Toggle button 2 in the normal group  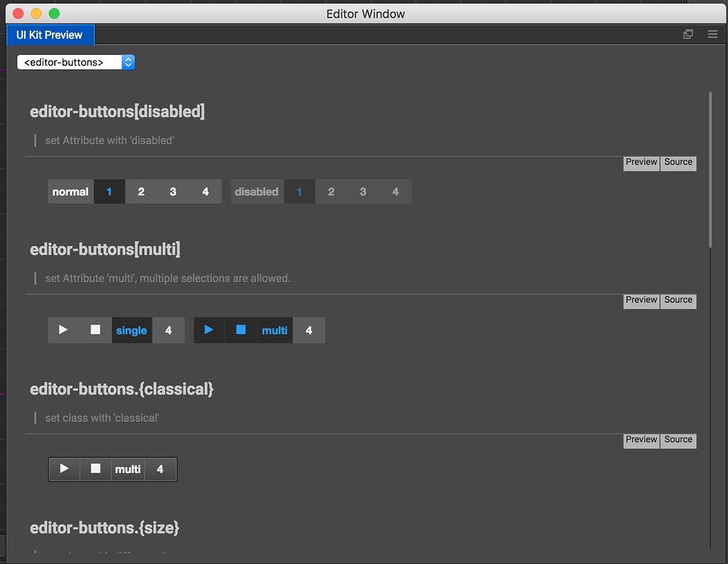click(x=141, y=192)
